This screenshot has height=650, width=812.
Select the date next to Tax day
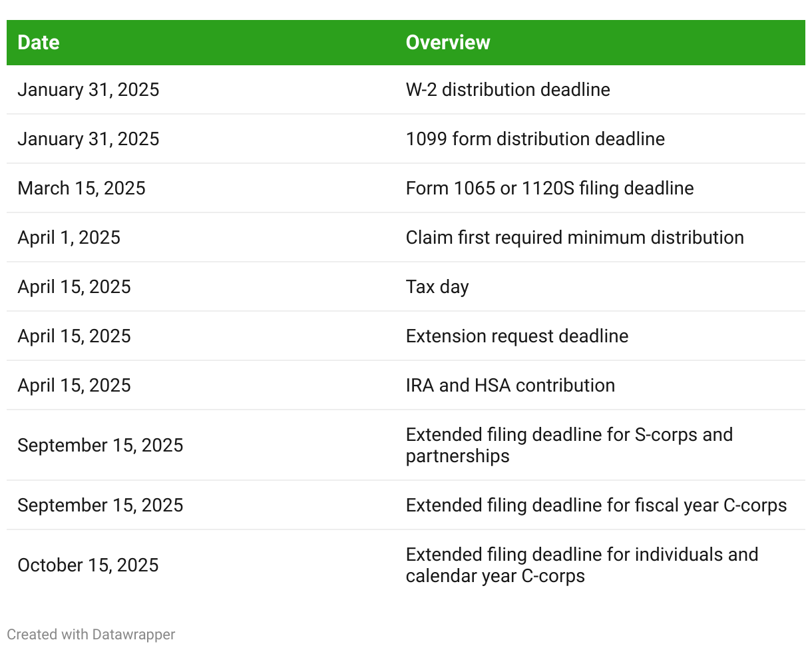74,287
